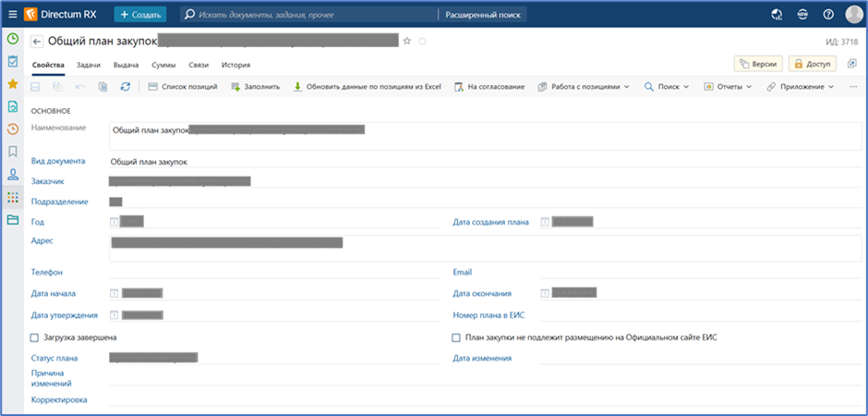
Task: Open favorites star in left sidebar
Action: tap(13, 84)
